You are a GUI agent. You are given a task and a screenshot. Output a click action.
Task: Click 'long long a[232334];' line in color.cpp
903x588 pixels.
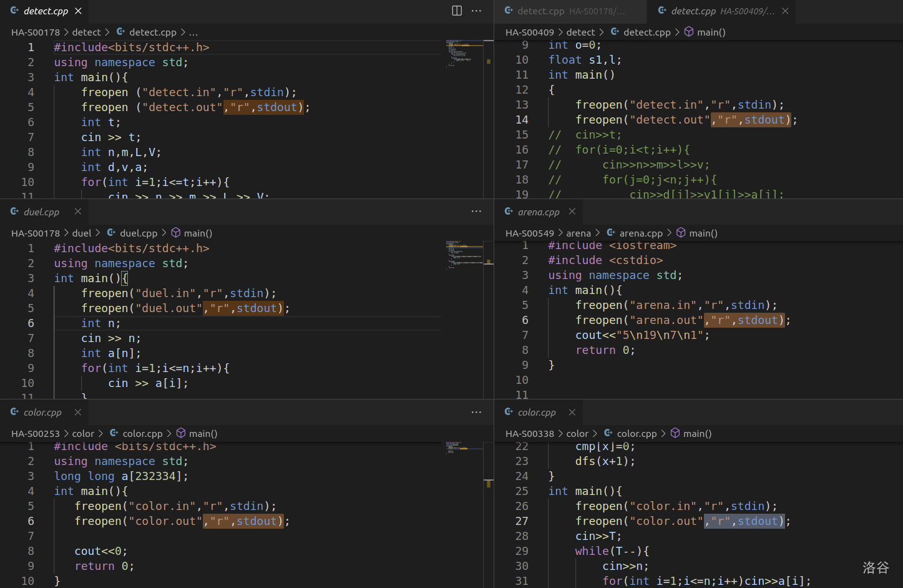click(x=121, y=476)
